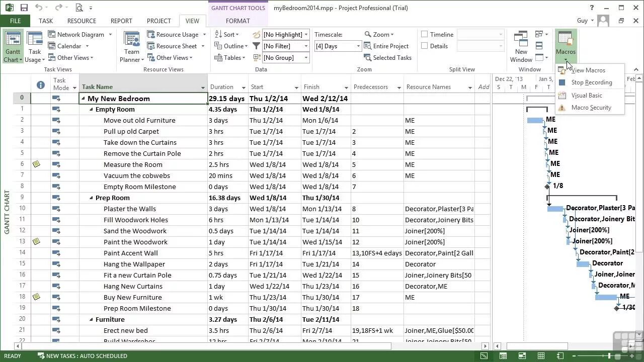
Task: Open the Tables dropdown
Action: pos(229,57)
